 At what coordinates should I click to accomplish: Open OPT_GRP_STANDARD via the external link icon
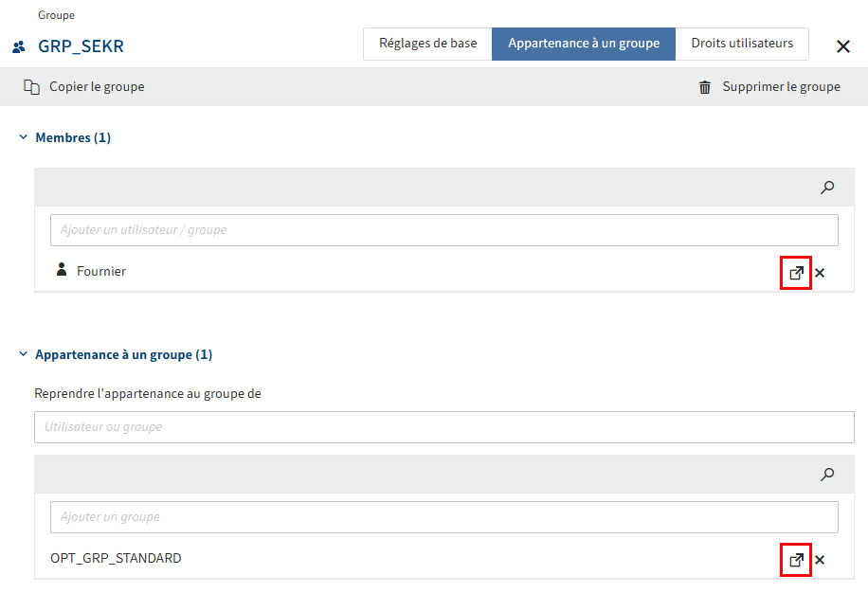pos(796,560)
